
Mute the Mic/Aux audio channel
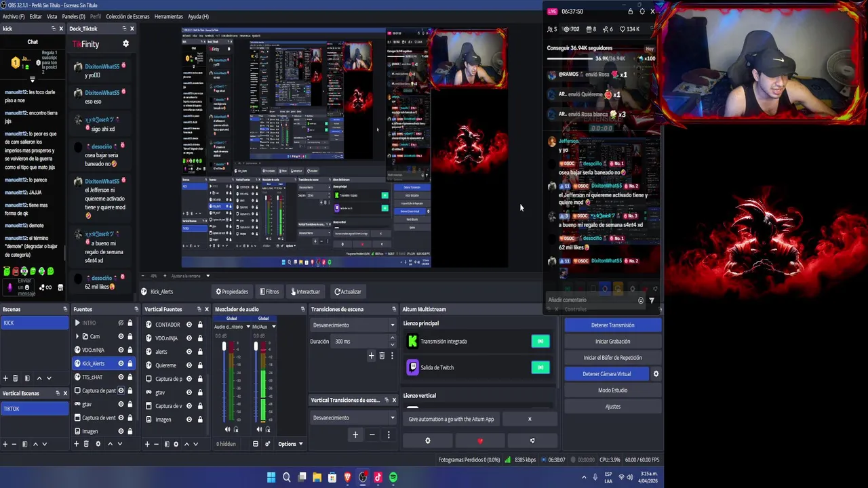click(259, 429)
